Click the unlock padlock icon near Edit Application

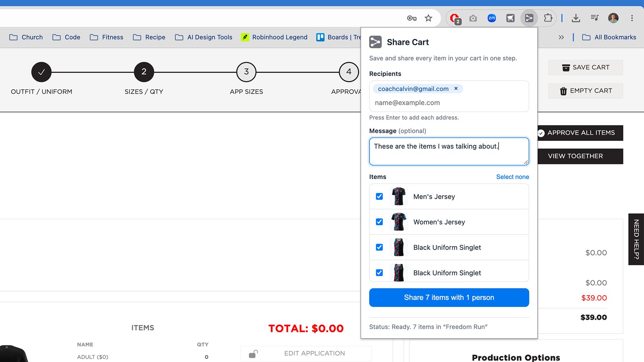coord(253,354)
